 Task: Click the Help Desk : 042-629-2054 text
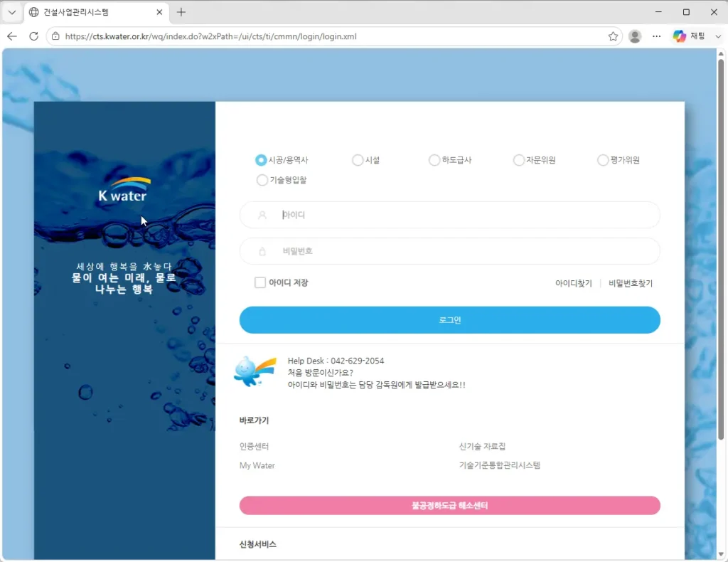[x=336, y=361]
